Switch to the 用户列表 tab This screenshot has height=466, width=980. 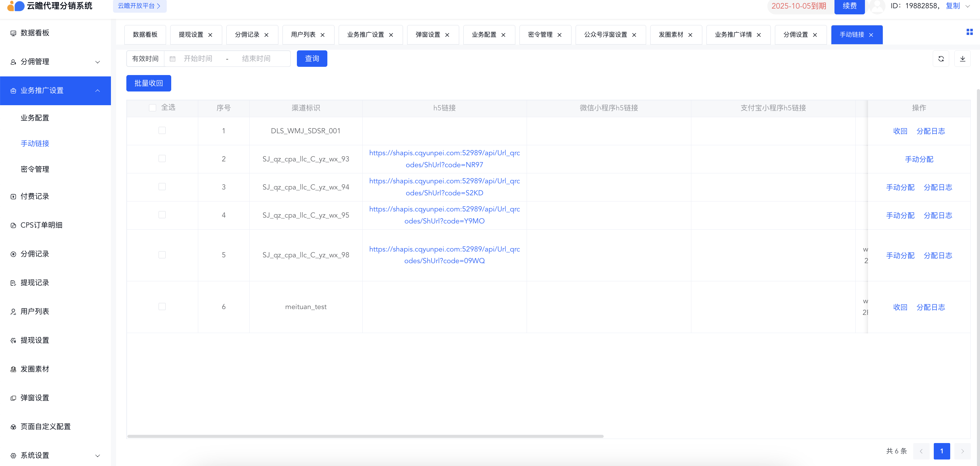[x=303, y=35]
